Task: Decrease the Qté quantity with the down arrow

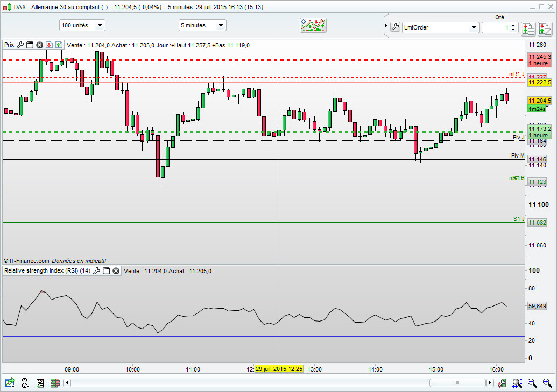Action: pos(513,30)
